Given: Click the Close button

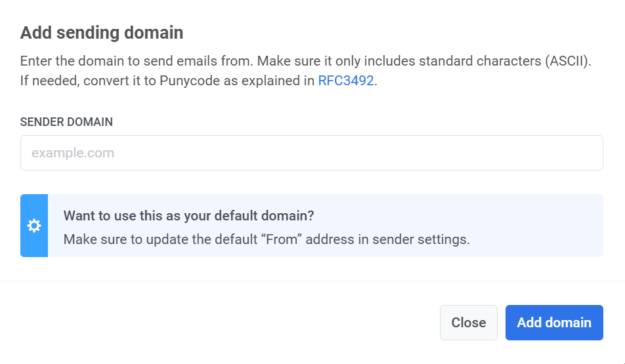Looking at the screenshot, I should [x=468, y=323].
